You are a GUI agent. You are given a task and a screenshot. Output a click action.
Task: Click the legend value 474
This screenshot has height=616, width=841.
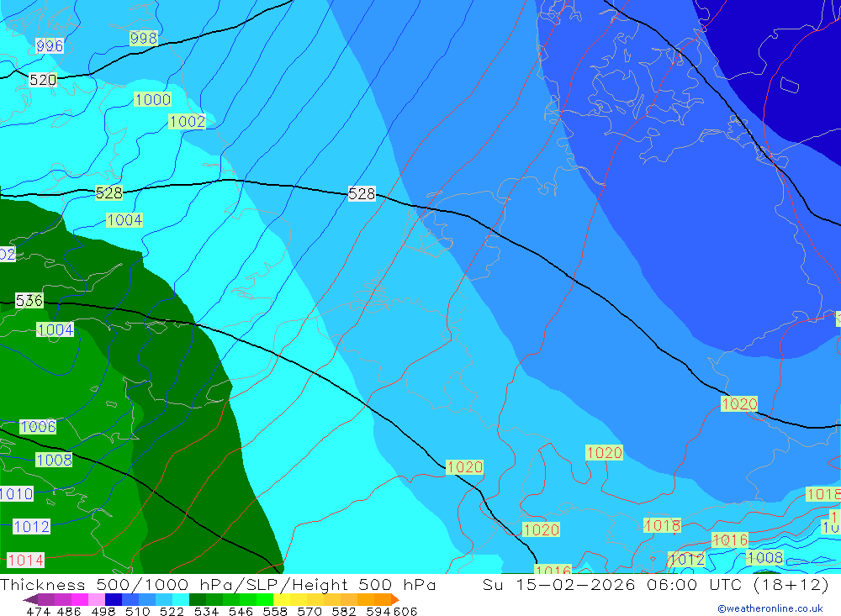coord(38,611)
